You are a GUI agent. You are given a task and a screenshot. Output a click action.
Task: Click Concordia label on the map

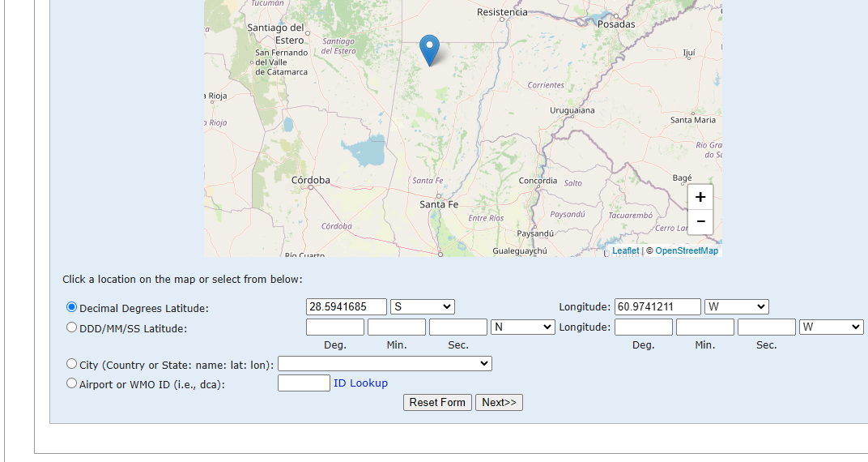pyautogui.click(x=538, y=181)
